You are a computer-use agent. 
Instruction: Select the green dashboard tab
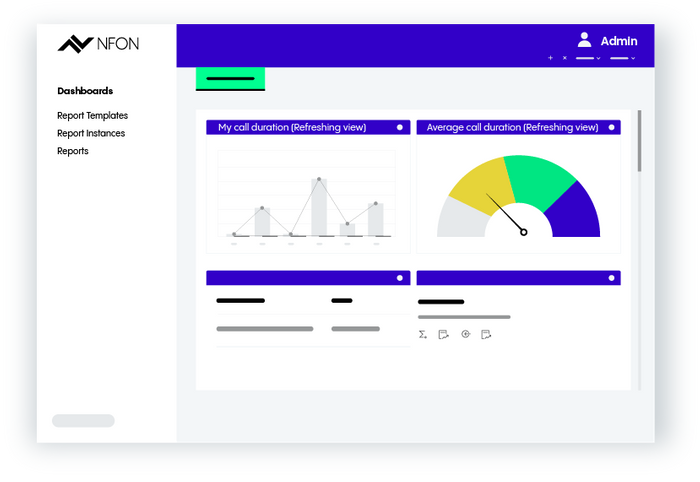(x=230, y=79)
